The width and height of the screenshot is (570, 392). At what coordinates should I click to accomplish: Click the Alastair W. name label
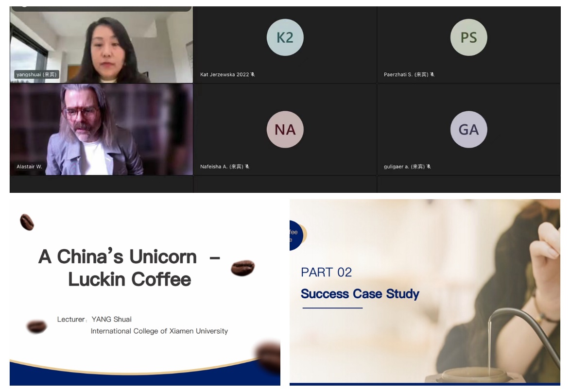29,167
